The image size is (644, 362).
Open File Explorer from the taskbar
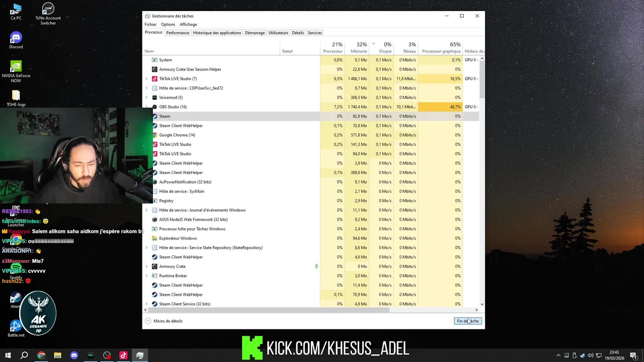(x=57, y=355)
